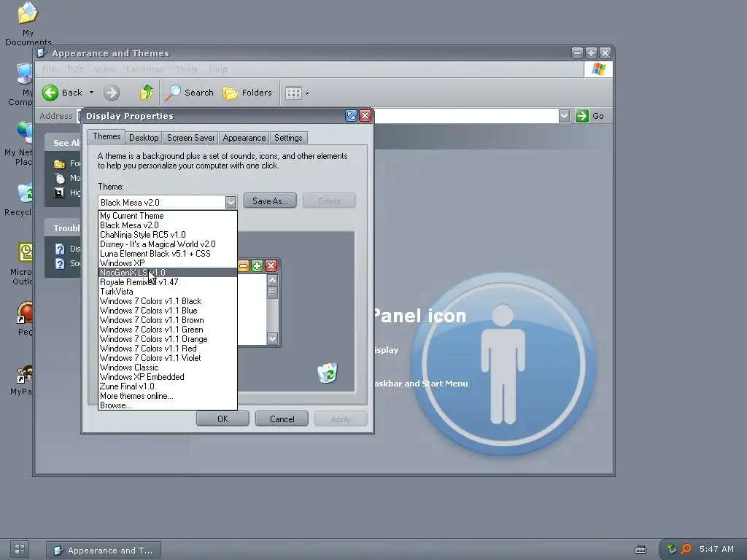The height and width of the screenshot is (560, 747).
Task: Click the Display Properties help button
Action: (x=351, y=116)
